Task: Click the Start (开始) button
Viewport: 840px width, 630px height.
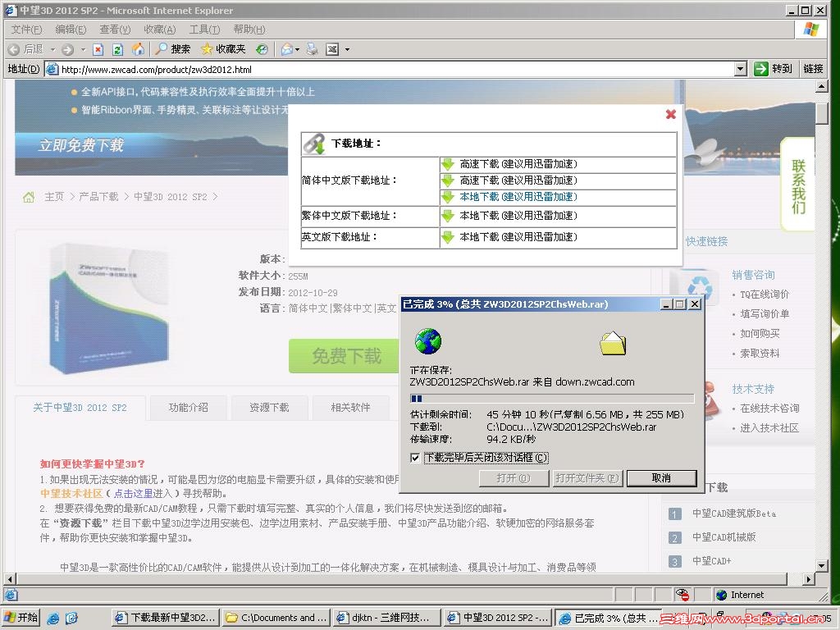Action: (x=21, y=618)
